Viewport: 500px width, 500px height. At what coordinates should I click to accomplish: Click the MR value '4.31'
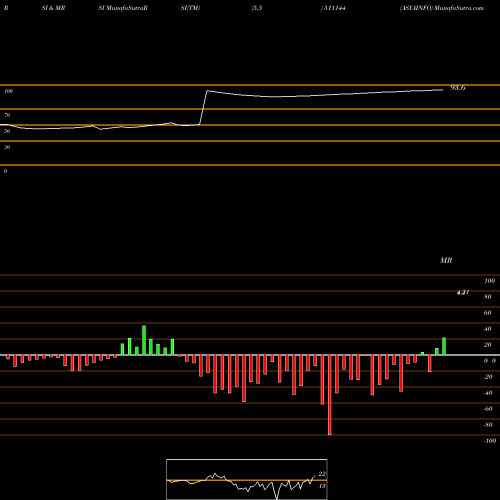pyautogui.click(x=463, y=292)
